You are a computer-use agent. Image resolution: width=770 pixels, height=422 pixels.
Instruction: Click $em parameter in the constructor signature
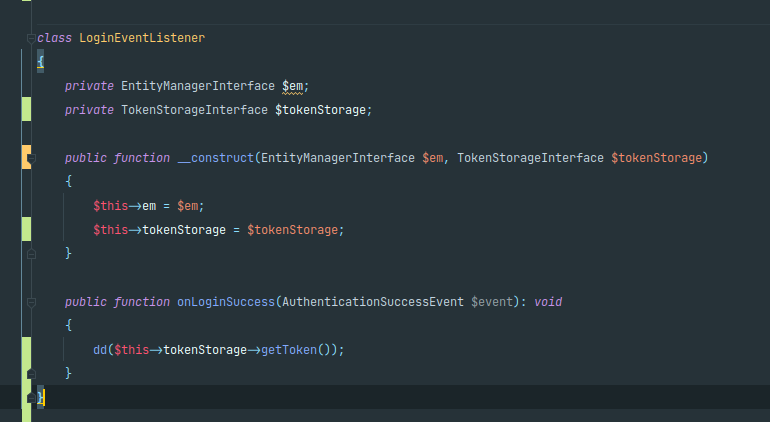point(433,158)
